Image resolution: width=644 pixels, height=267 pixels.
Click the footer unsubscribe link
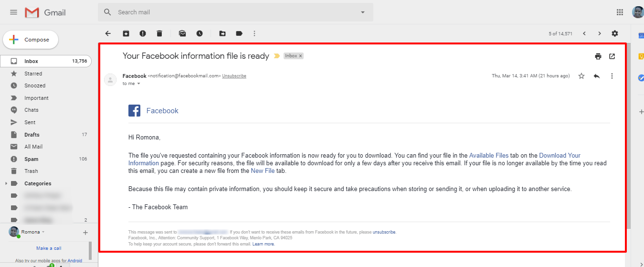click(x=384, y=232)
